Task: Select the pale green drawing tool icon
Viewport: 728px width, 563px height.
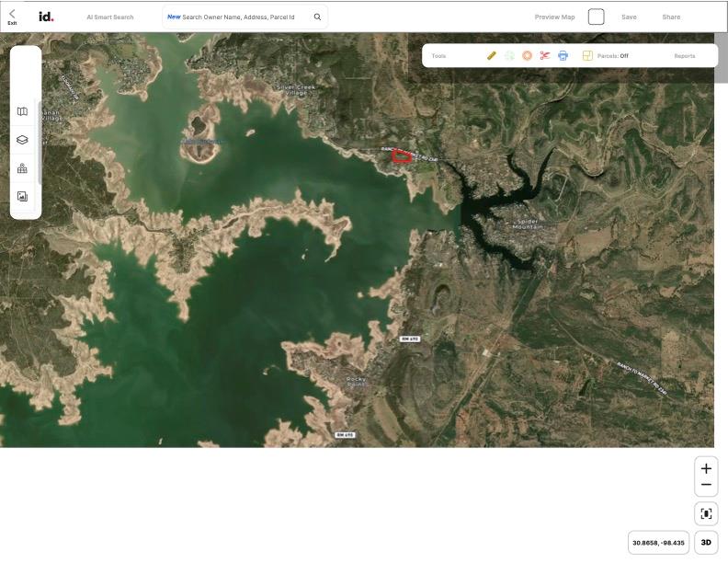Action: click(509, 56)
